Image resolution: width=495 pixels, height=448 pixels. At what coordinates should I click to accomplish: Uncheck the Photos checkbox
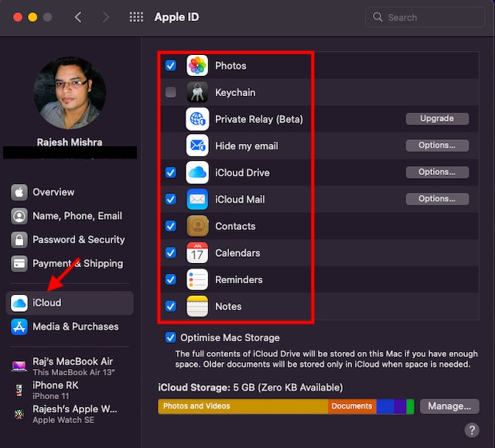click(171, 66)
